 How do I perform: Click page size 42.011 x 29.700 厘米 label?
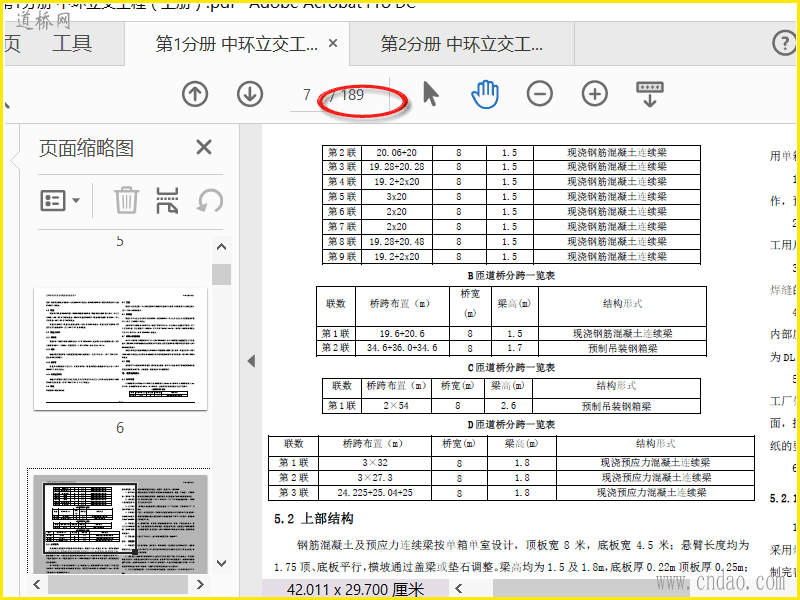coord(355,589)
